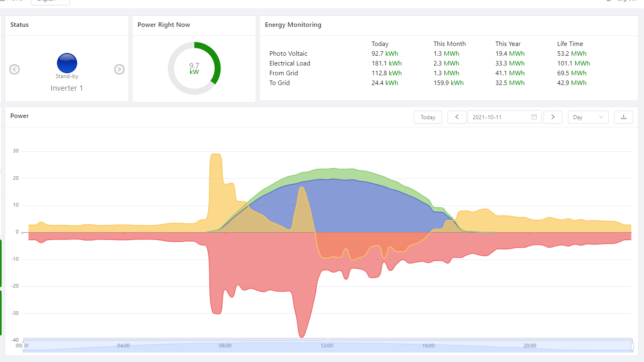The image size is (644, 362).
Task: Click the 112.8 kWh today value
Action: pos(386,73)
